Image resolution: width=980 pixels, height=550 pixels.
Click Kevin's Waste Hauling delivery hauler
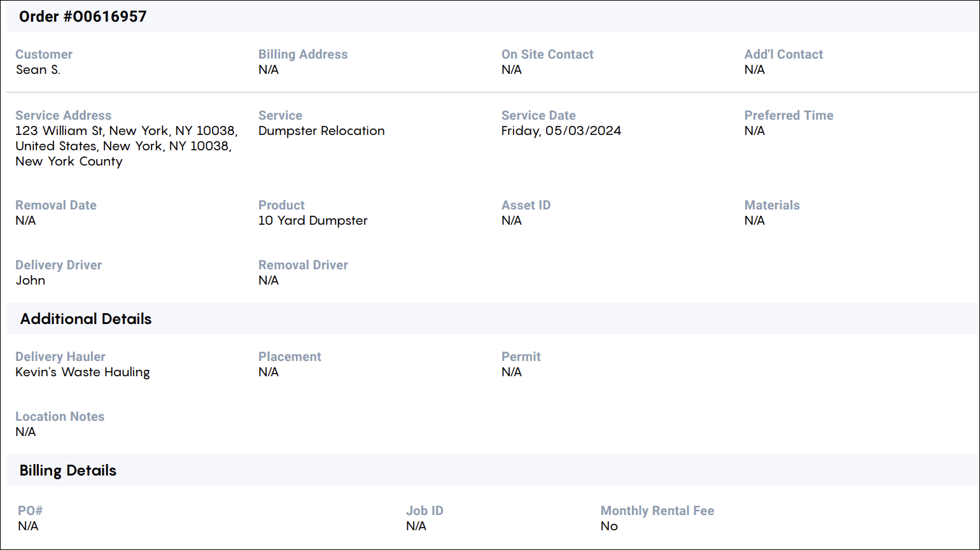click(x=83, y=372)
